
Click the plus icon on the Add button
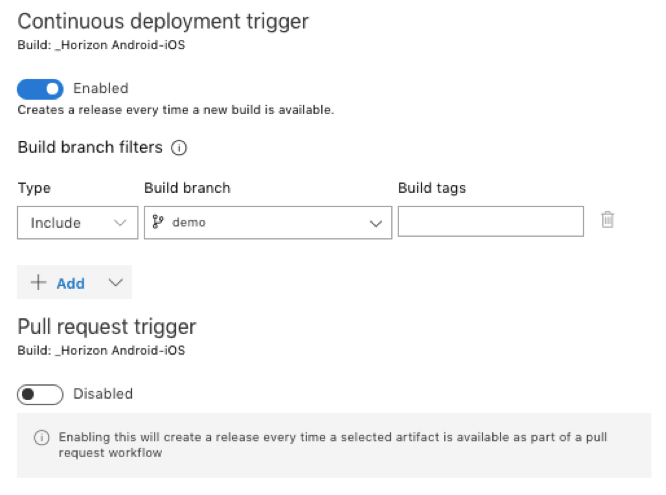(x=39, y=283)
